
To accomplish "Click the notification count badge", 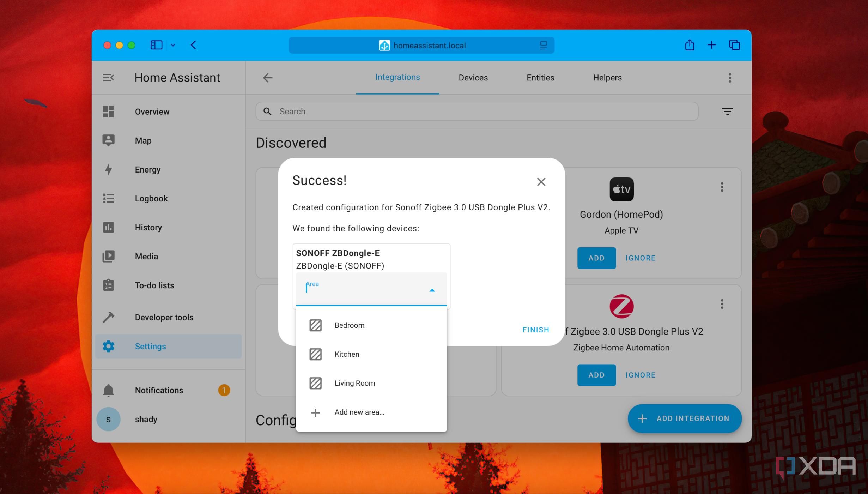I will click(x=224, y=390).
